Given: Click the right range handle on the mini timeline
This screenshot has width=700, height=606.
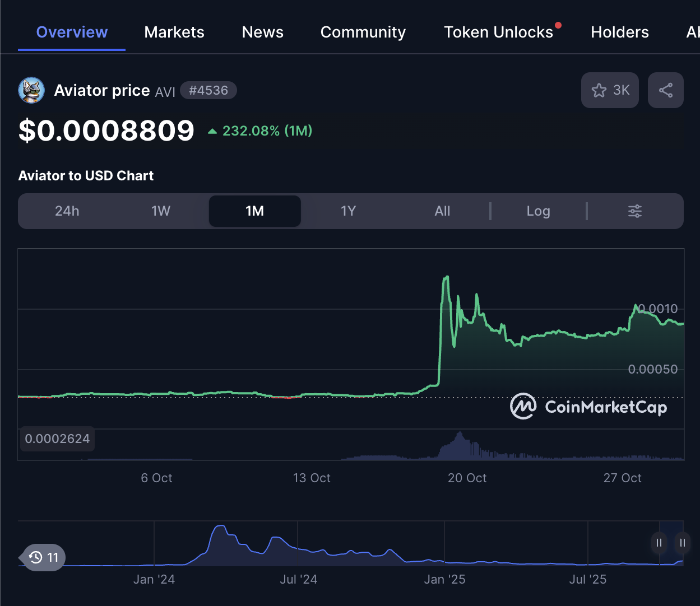Looking at the screenshot, I should click(682, 542).
